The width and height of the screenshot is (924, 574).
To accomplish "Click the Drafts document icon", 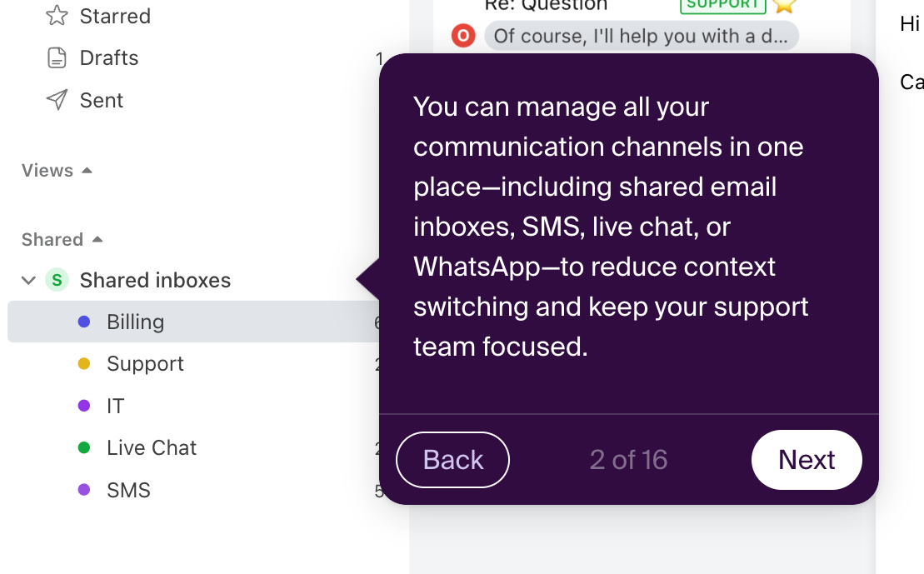I will pyautogui.click(x=57, y=58).
